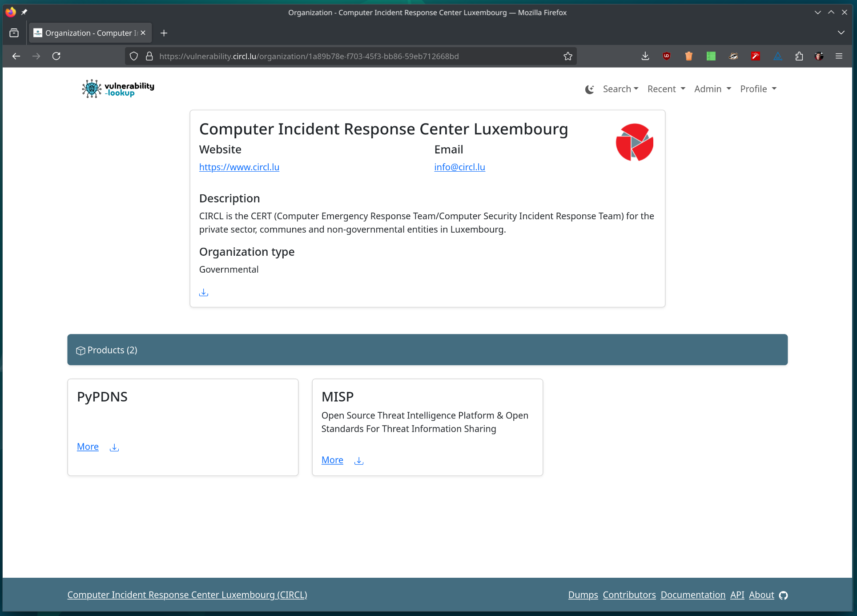This screenshot has height=616, width=857.
Task: Expand the Search dropdown menu
Action: 620,89
